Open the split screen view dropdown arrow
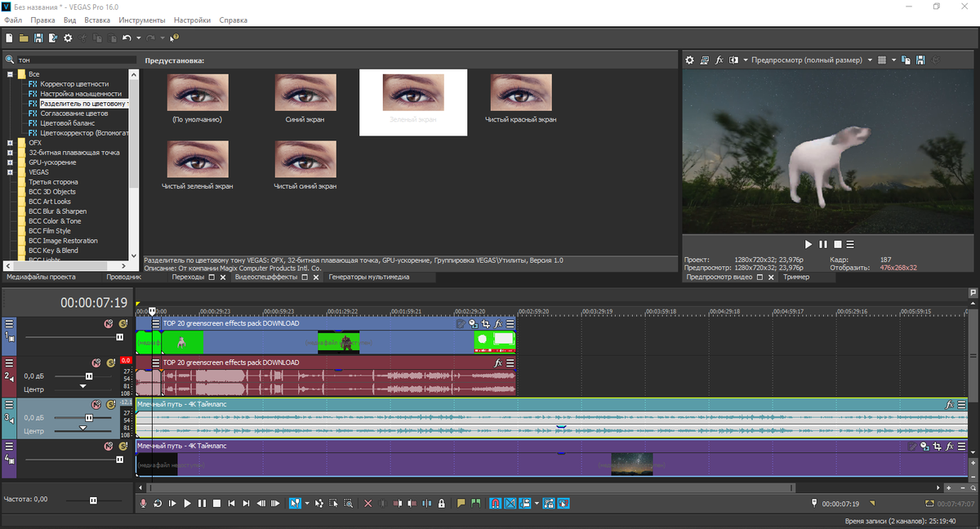 coord(745,60)
